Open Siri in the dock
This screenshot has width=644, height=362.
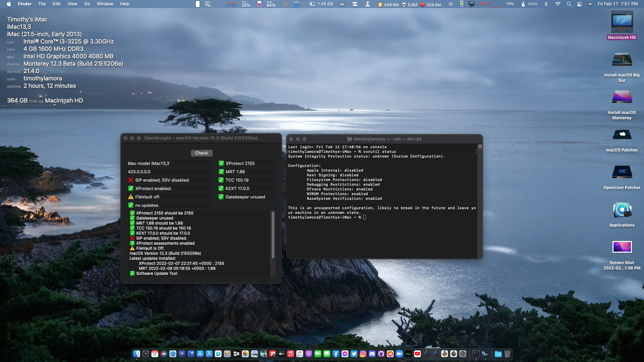click(164, 354)
